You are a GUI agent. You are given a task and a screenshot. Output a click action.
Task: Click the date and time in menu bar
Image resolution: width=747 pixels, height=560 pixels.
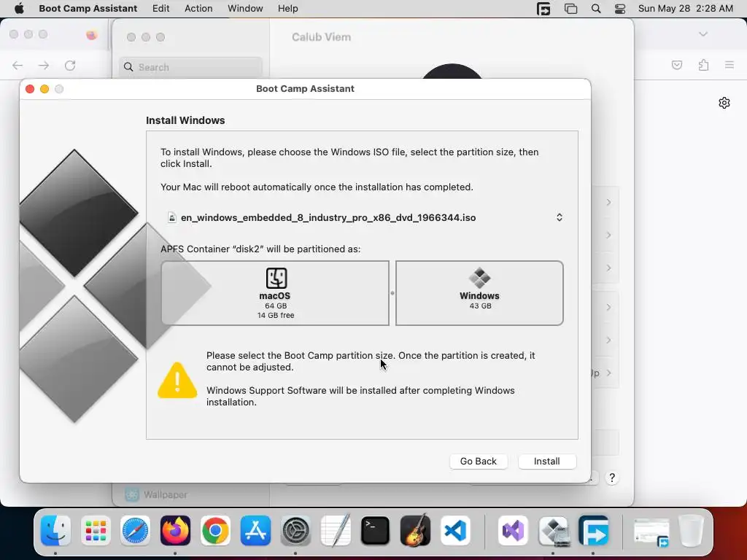tap(686, 9)
